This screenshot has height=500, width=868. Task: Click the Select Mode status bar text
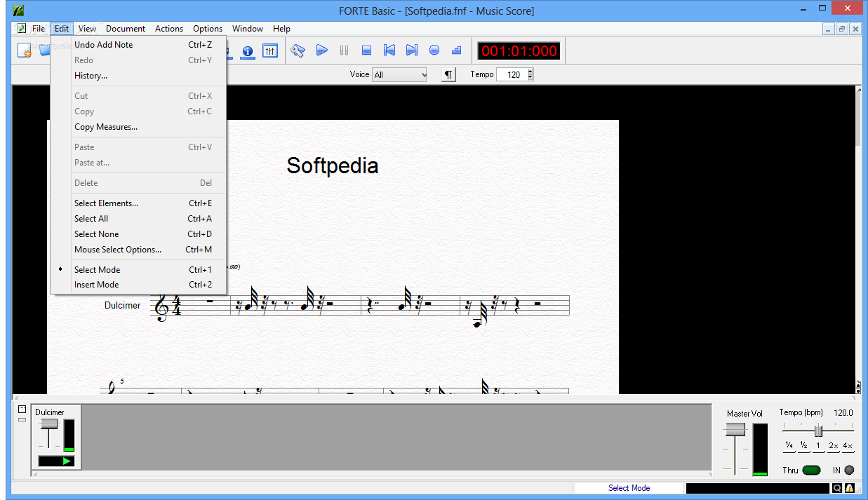click(x=629, y=488)
